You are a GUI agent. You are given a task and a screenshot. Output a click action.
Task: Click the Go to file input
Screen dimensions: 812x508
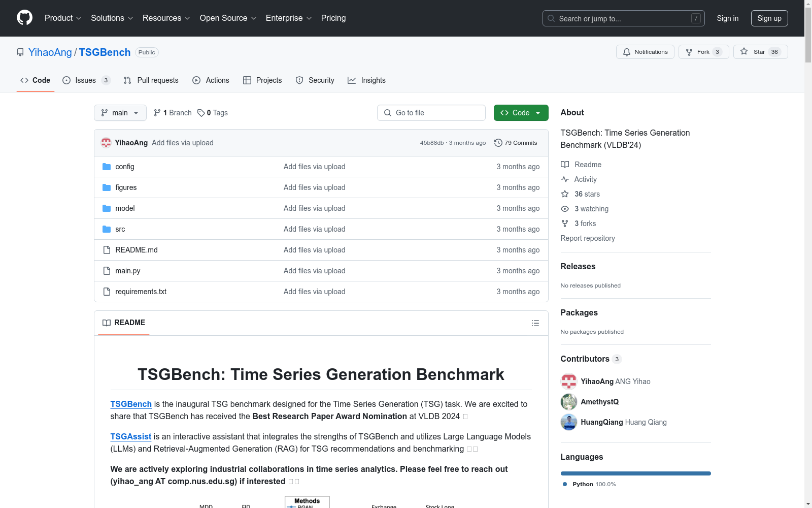click(x=431, y=113)
